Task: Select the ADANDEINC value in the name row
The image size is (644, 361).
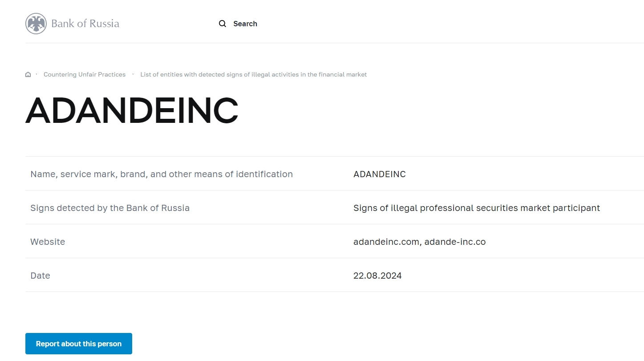Action: tap(379, 174)
